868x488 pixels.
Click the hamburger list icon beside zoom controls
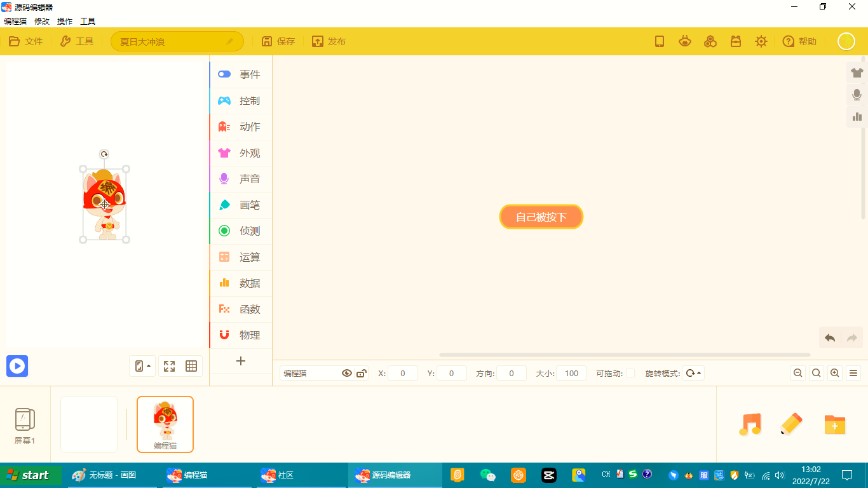pyautogui.click(x=854, y=373)
